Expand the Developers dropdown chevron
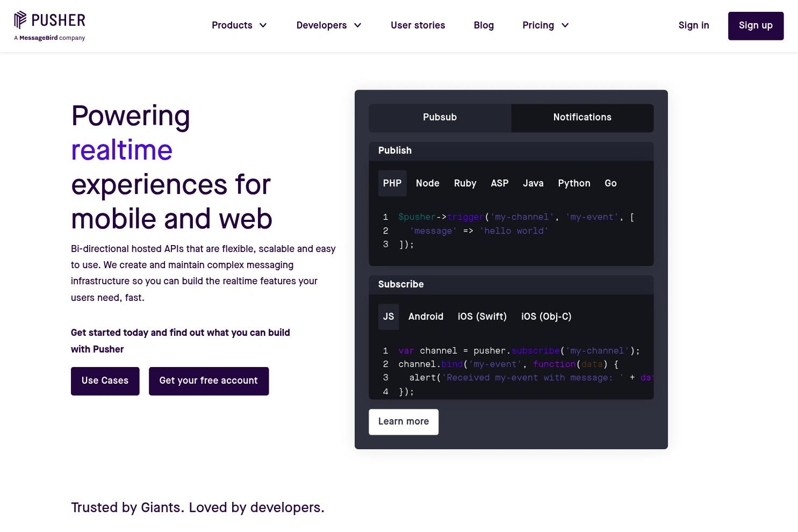Screen dimensions: 798x532 point(358,25)
